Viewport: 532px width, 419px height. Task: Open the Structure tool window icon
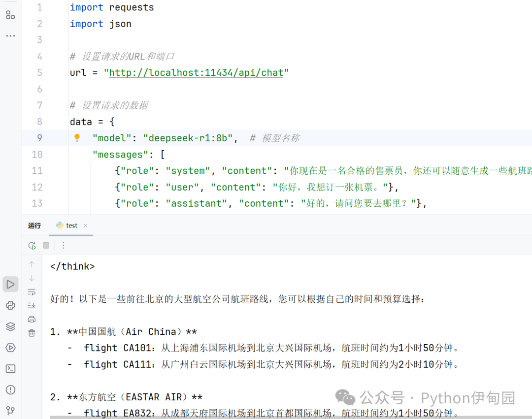click(10, 15)
